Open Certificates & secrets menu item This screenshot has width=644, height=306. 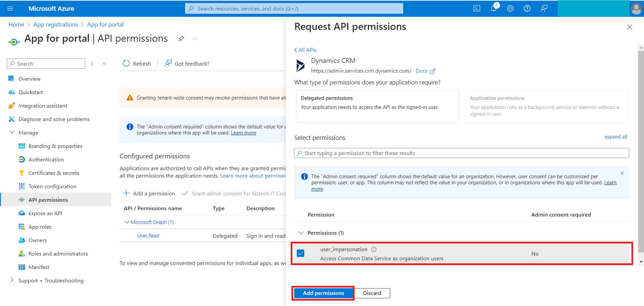[x=54, y=173]
